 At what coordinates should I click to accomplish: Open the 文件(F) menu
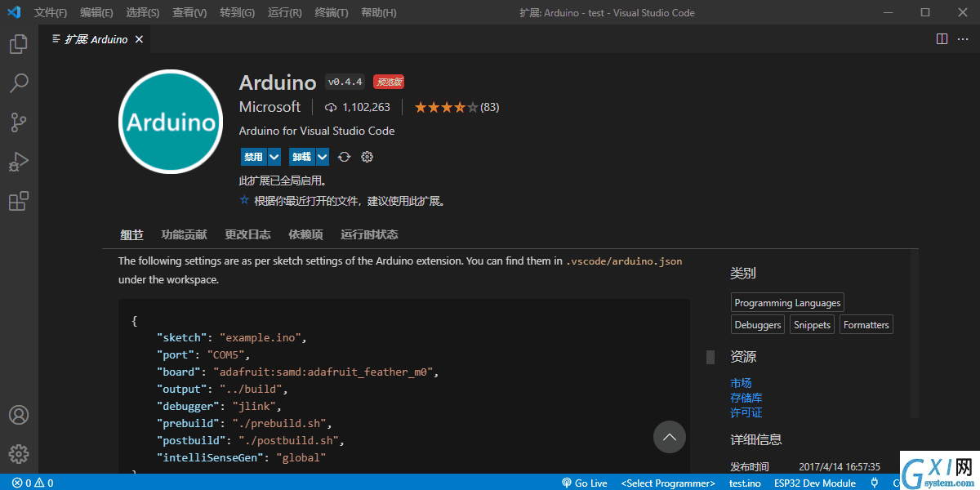[x=51, y=12]
